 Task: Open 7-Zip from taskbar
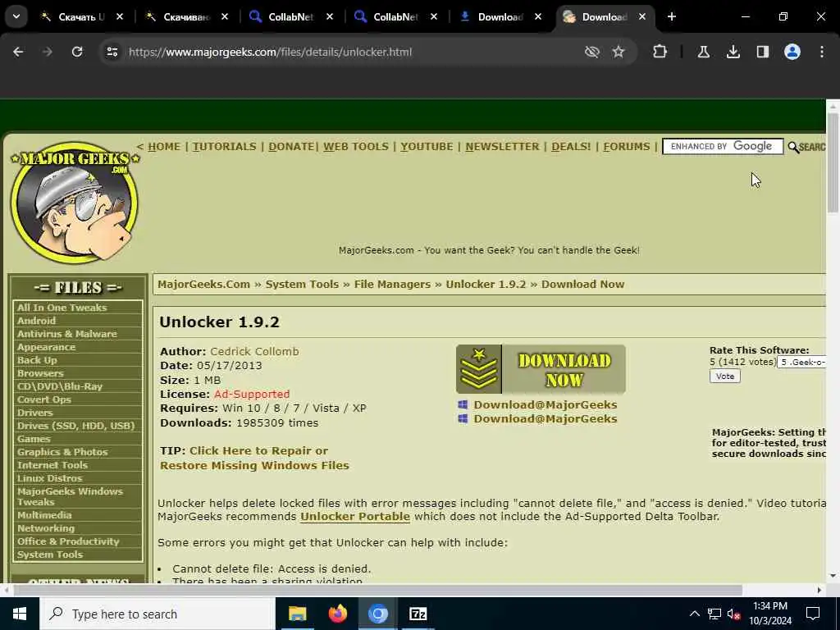point(418,614)
